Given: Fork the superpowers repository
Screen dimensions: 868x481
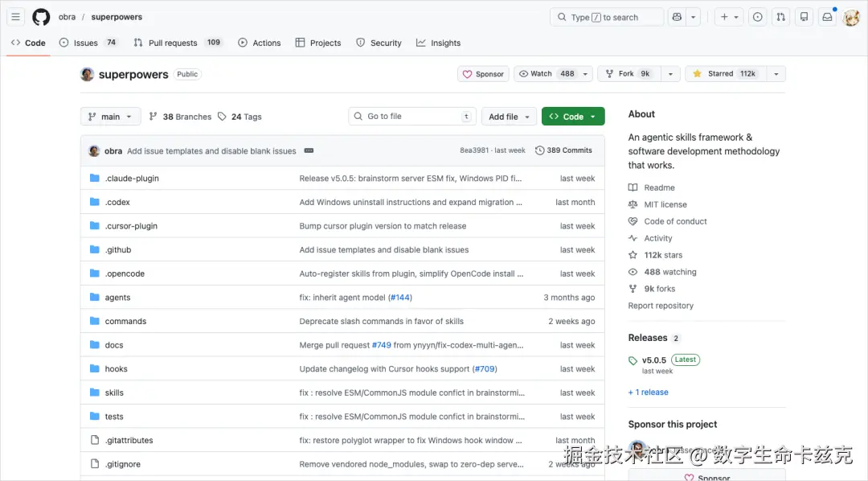Looking at the screenshot, I should 629,74.
